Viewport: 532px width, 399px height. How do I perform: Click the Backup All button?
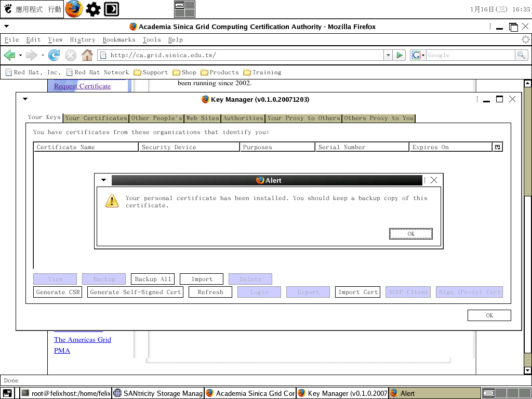pyautogui.click(x=153, y=279)
